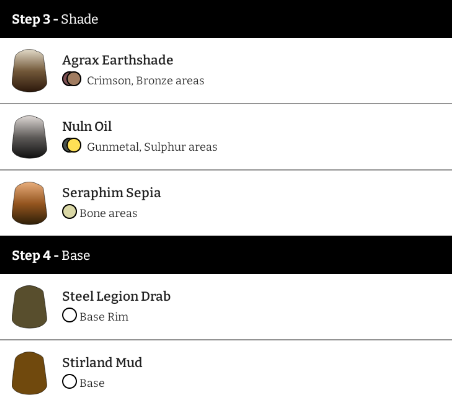Click the Agrax Earthshade paint name
The image size is (452, 402).
coord(118,60)
